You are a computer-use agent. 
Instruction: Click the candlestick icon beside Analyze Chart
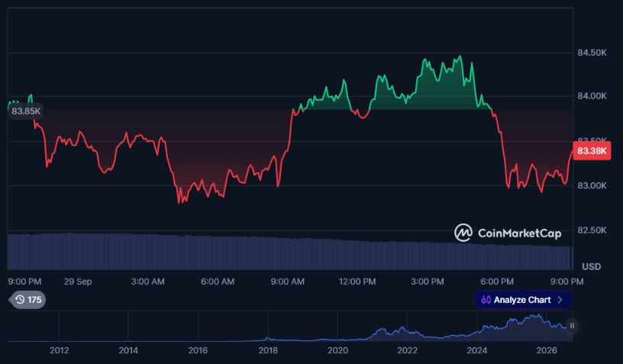point(486,300)
